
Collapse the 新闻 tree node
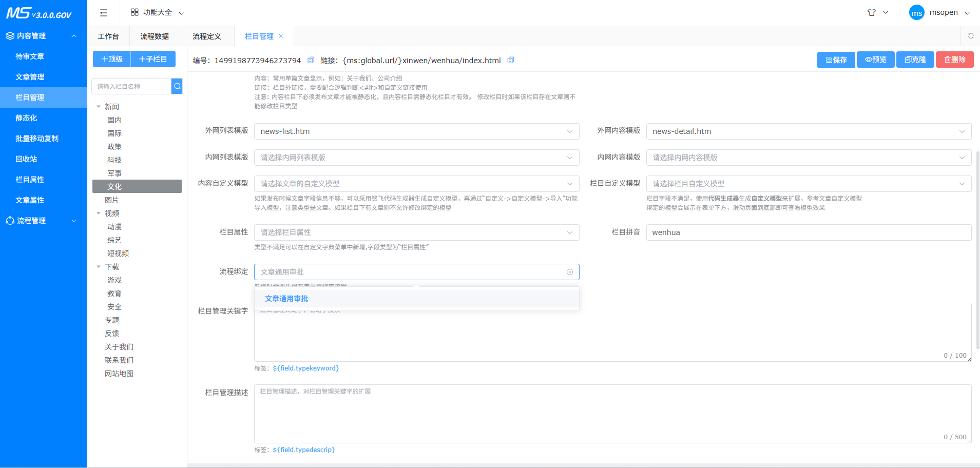click(x=99, y=107)
